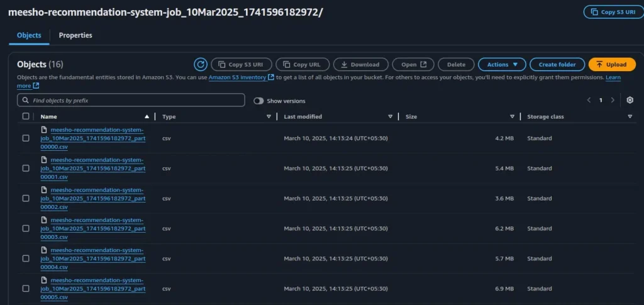Open file link part 00001.csv
This screenshot has height=305, width=644.
click(x=93, y=169)
